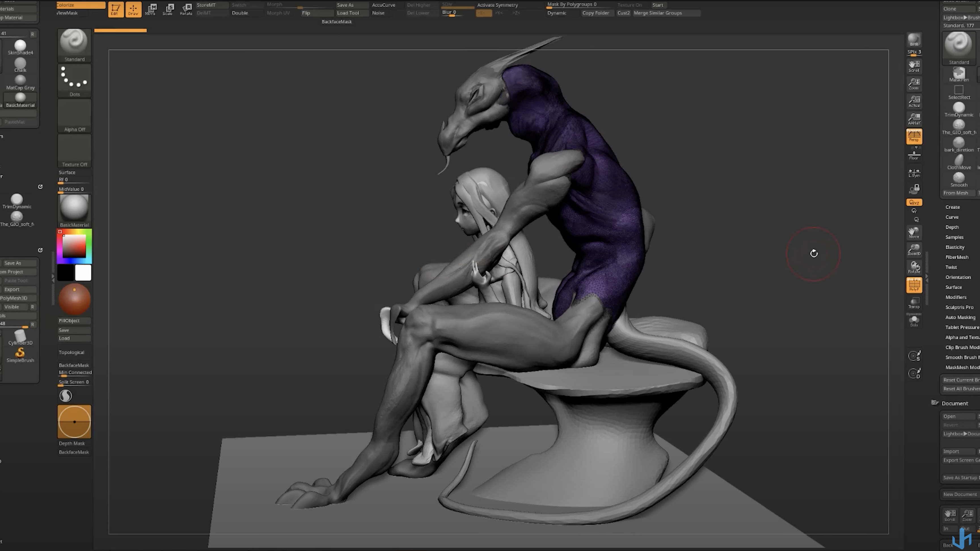The image size is (980, 551).
Task: Click the color picker gradient square
Action: [74, 246]
